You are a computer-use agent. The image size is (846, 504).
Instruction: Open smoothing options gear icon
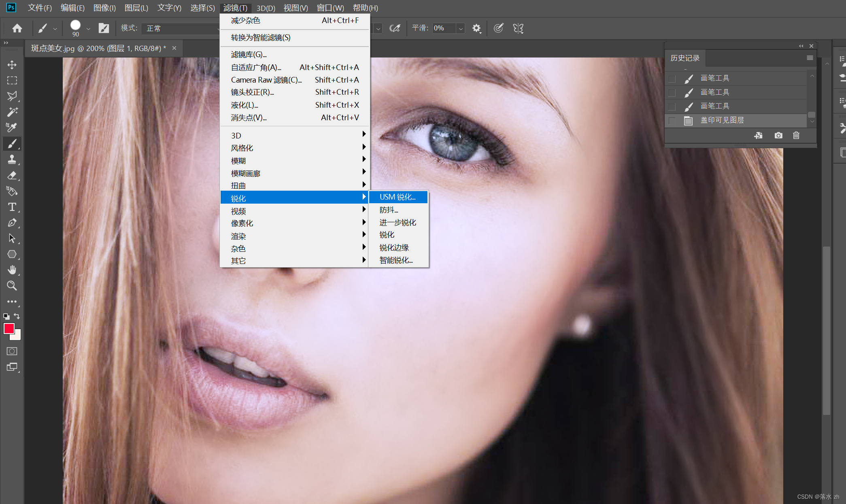tap(476, 28)
